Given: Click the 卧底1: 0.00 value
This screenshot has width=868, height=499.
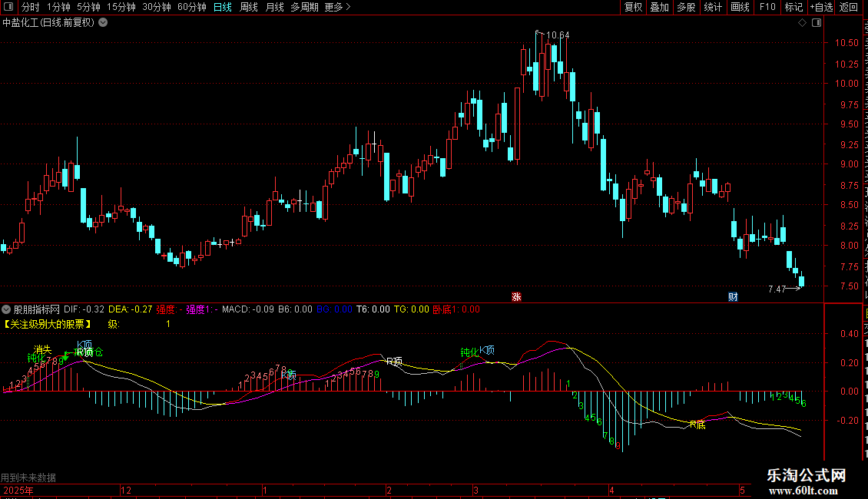Looking at the screenshot, I should coord(456,309).
